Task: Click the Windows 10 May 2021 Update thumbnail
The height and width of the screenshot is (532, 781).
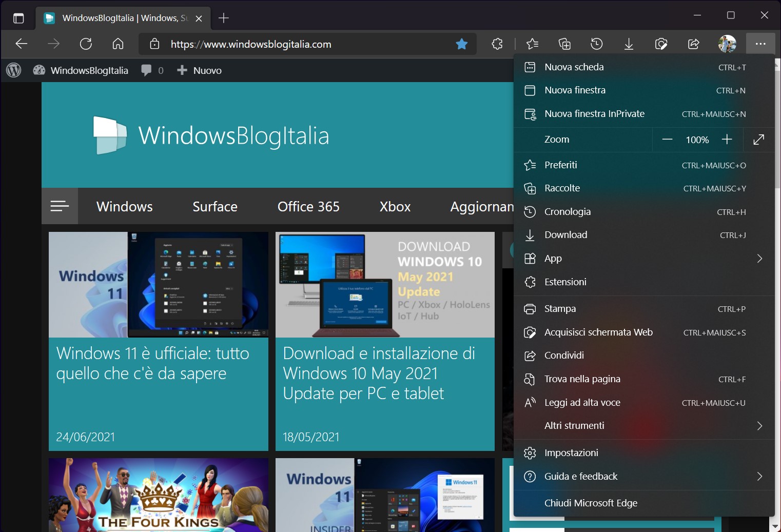Action: coord(385,285)
